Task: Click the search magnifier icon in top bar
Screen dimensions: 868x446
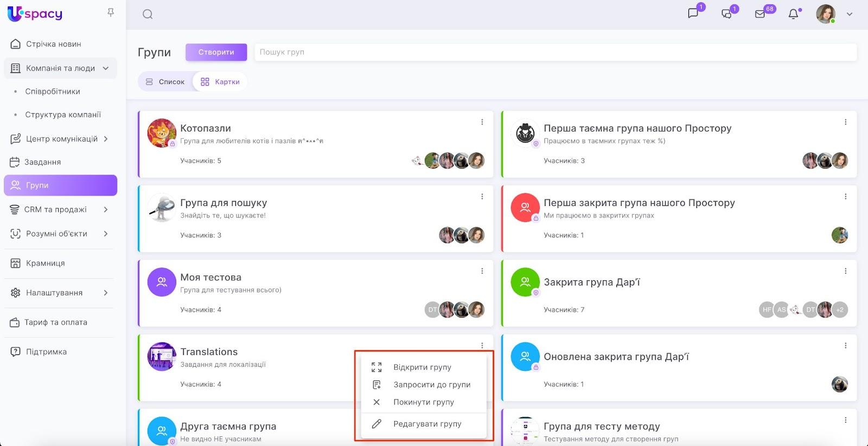Action: pyautogui.click(x=148, y=15)
